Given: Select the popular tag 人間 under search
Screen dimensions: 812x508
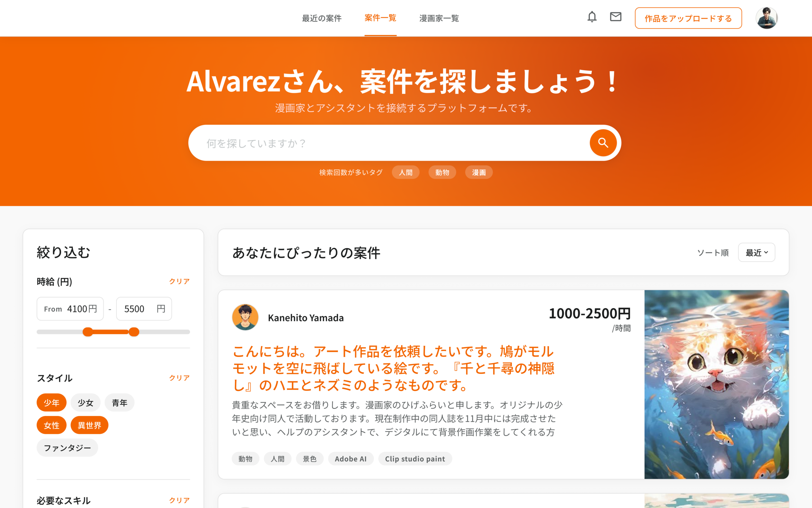Looking at the screenshot, I should click(x=405, y=173).
